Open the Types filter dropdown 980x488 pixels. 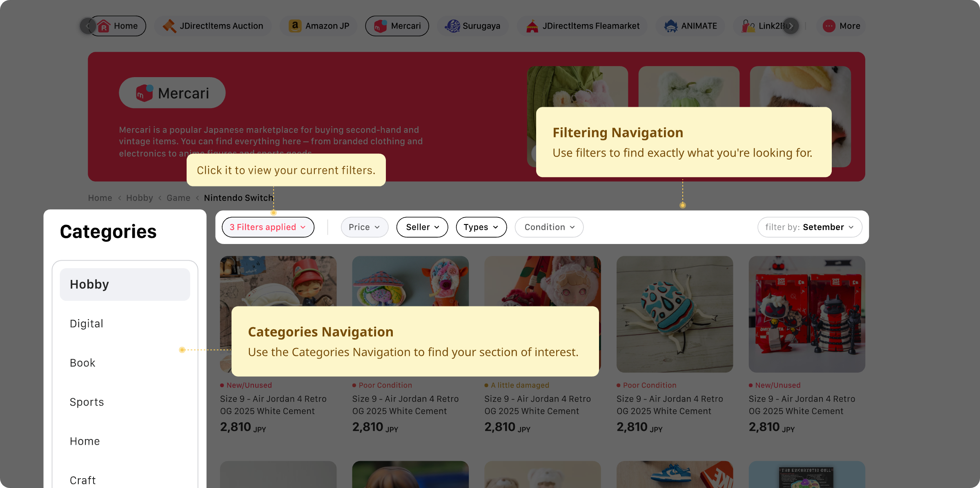481,227
